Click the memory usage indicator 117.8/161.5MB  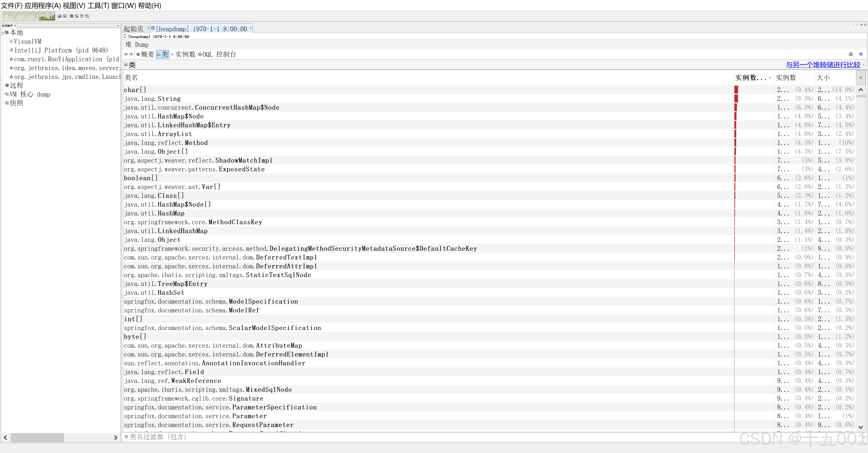pos(29,17)
